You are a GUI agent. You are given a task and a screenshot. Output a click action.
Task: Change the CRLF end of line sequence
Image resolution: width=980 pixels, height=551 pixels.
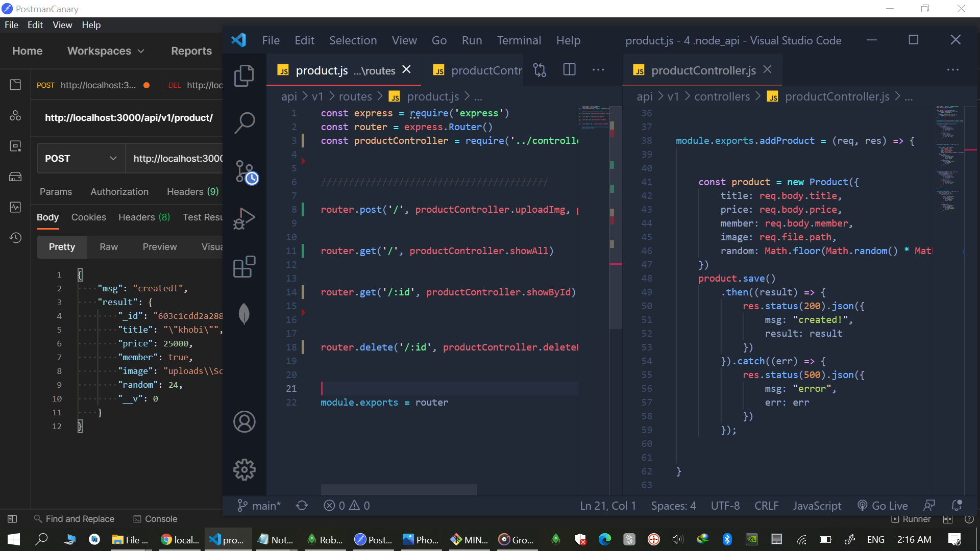click(x=766, y=506)
